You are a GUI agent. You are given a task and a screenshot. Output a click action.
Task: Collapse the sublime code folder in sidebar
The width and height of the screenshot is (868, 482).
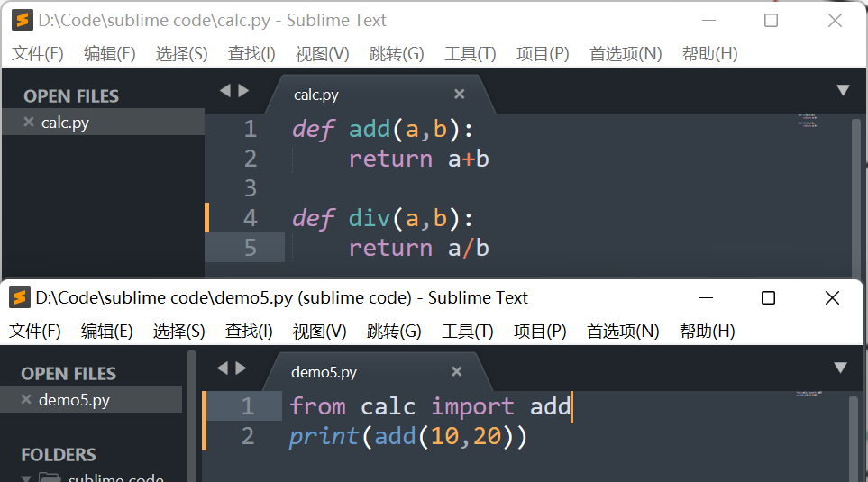coord(27,477)
